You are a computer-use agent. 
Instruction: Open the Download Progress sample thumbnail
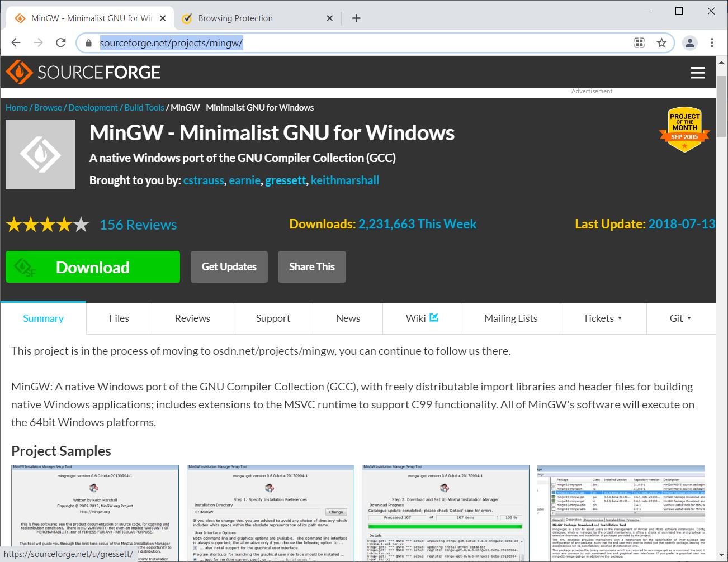[x=446, y=513]
